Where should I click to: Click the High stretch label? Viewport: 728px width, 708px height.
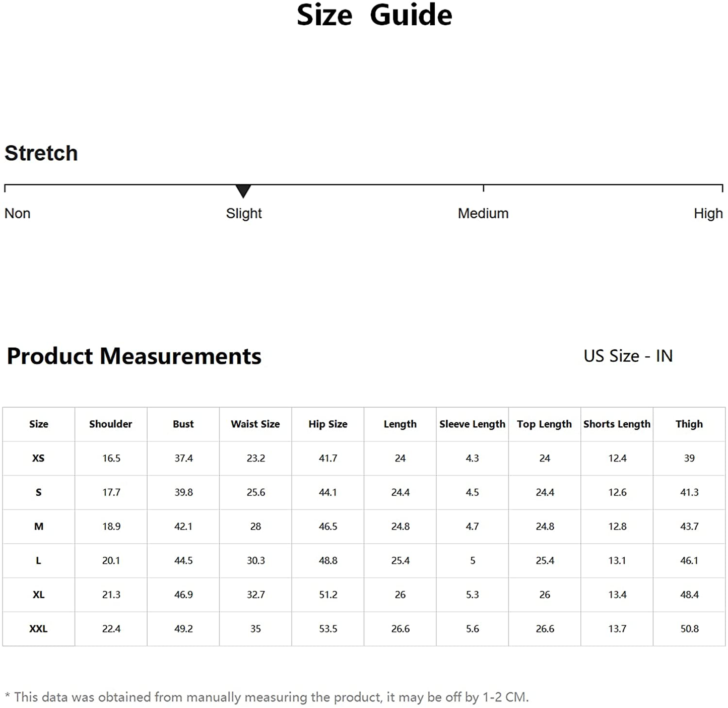(708, 214)
